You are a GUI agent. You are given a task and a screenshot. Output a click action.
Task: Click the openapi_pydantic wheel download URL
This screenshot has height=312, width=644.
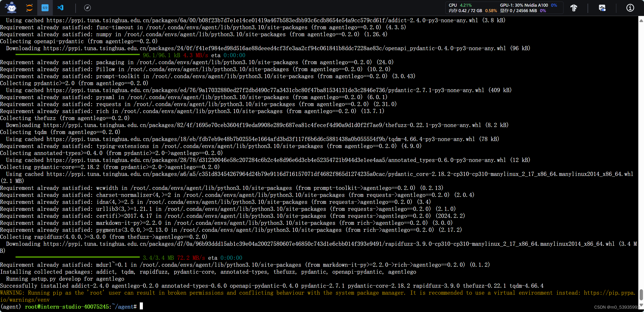pyautogui.click(x=274, y=48)
